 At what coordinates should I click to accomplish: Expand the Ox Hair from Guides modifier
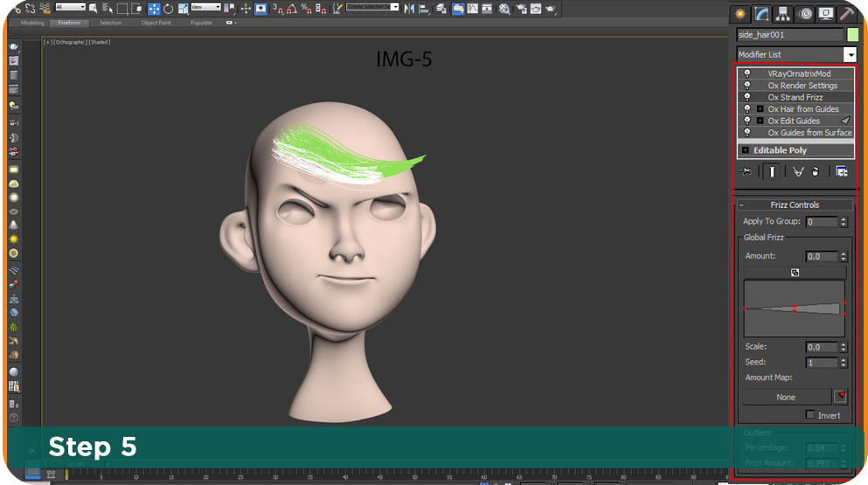coord(760,109)
